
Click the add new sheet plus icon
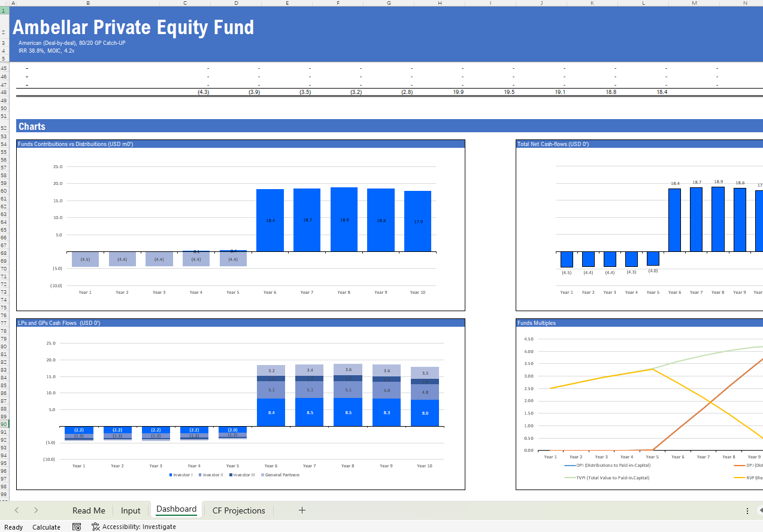tap(302, 510)
